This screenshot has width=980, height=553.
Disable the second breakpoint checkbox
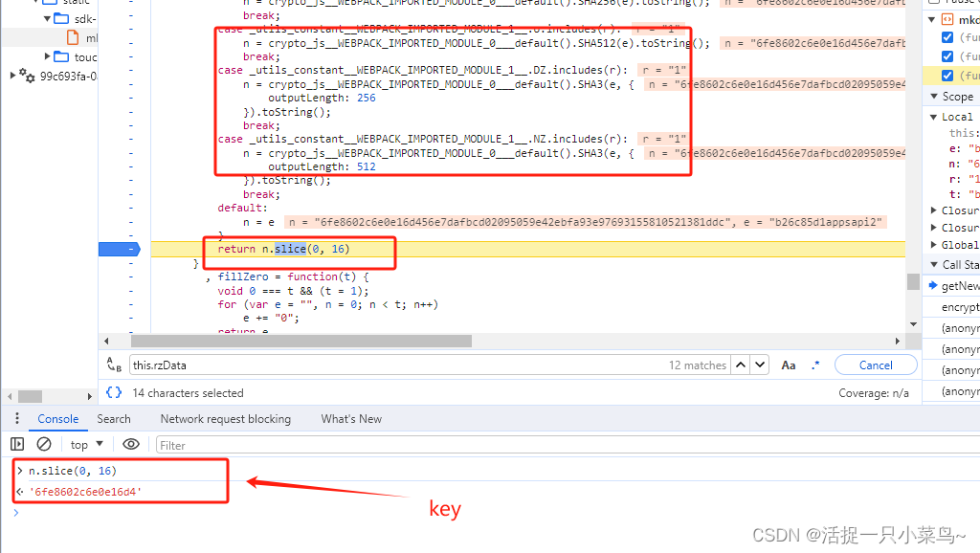coord(947,56)
